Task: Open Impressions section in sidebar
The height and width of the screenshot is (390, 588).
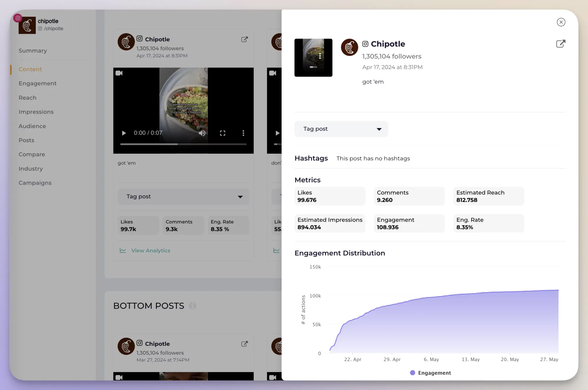Action: point(36,112)
